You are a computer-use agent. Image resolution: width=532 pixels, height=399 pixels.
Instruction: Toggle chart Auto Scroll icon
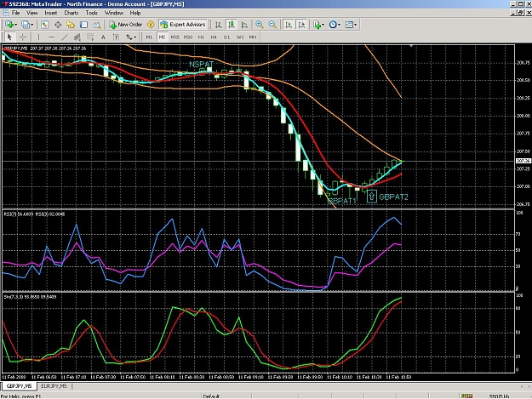tap(289, 25)
